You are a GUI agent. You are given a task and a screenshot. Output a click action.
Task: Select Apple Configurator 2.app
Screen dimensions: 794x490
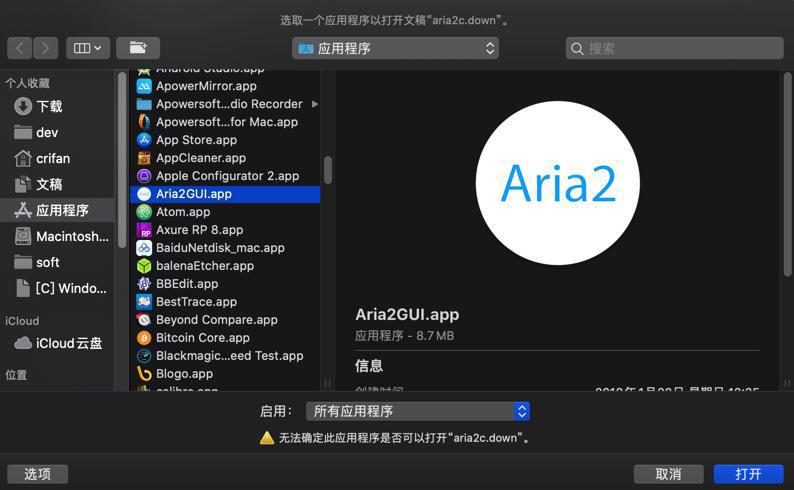pyautogui.click(x=225, y=176)
